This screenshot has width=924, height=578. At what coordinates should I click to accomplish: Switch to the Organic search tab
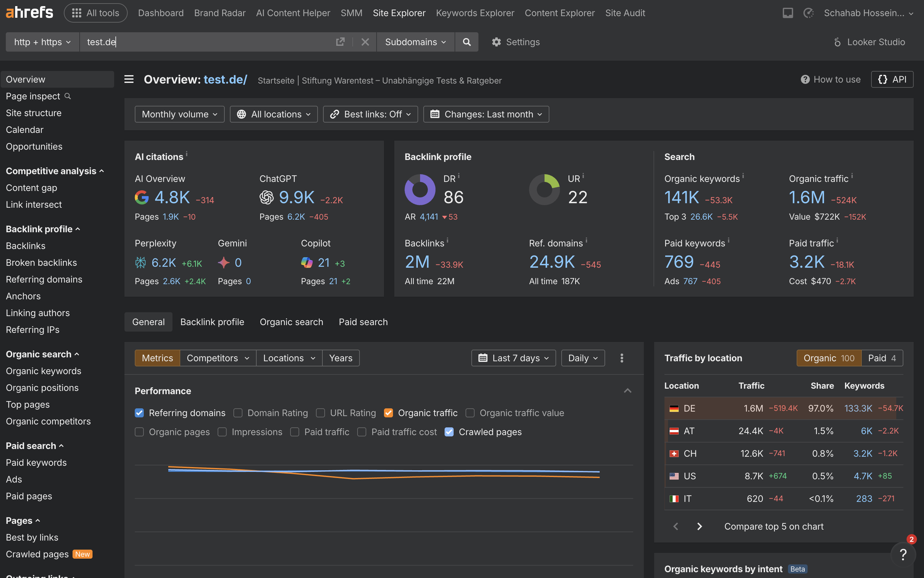click(291, 322)
